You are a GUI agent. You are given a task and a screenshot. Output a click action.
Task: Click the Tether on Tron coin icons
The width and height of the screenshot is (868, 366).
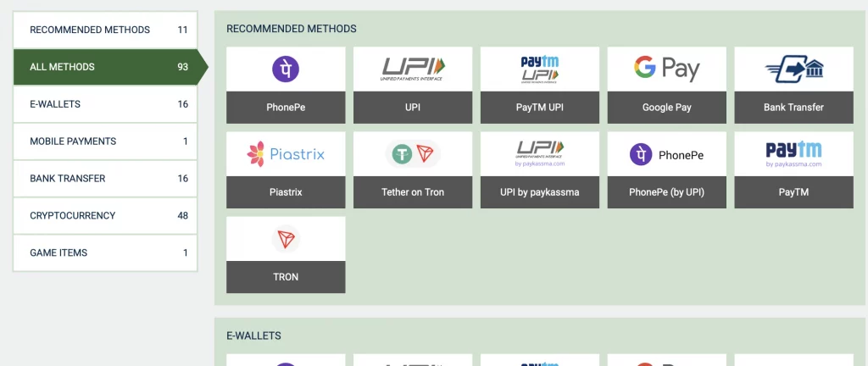(413, 154)
